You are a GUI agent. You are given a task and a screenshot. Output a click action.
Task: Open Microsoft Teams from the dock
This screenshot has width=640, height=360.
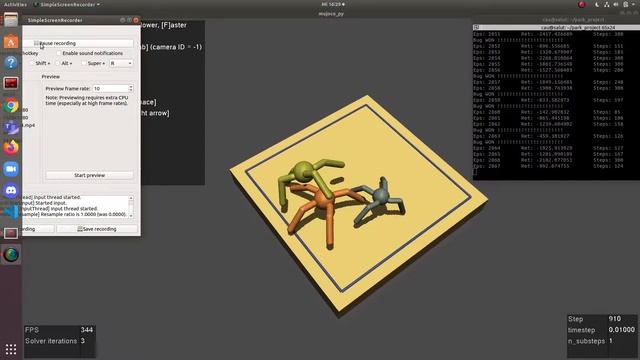coord(11,127)
